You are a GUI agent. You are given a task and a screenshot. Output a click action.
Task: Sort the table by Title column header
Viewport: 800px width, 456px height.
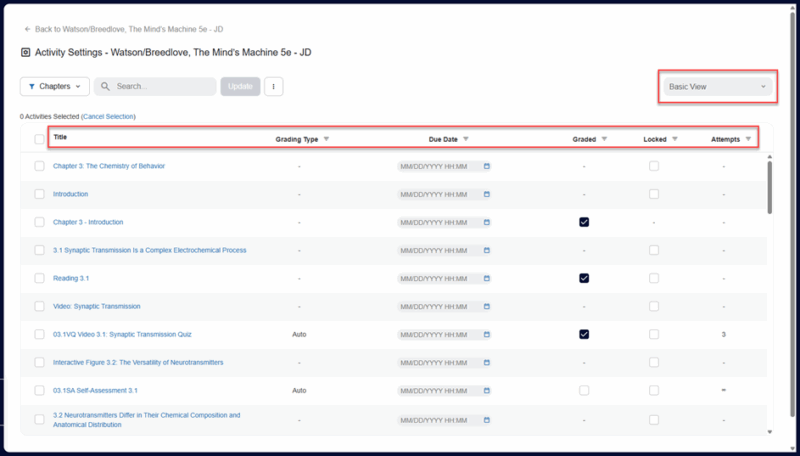click(61, 137)
